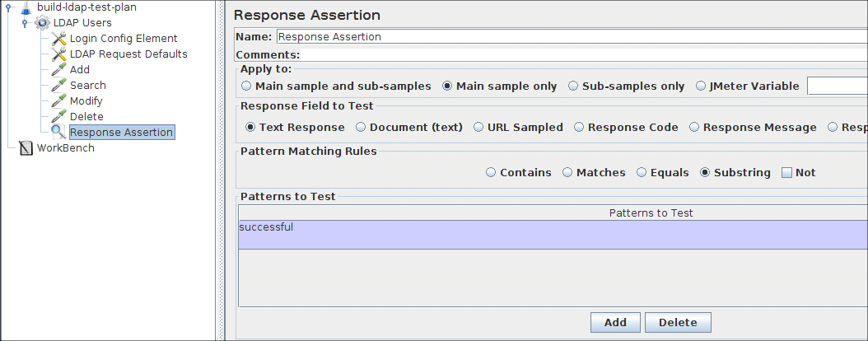Collapse the build-ldap-test-plan tree node
The image size is (868, 341).
point(8,7)
